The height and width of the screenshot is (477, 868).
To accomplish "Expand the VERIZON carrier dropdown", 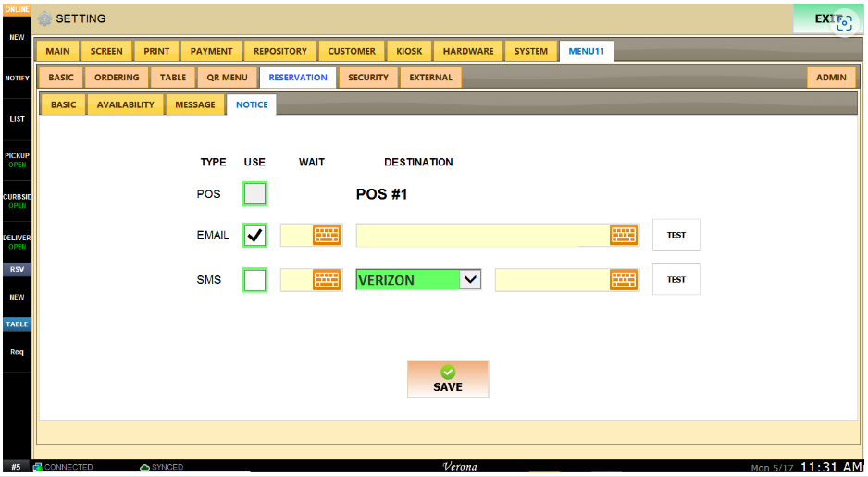I will coord(470,279).
